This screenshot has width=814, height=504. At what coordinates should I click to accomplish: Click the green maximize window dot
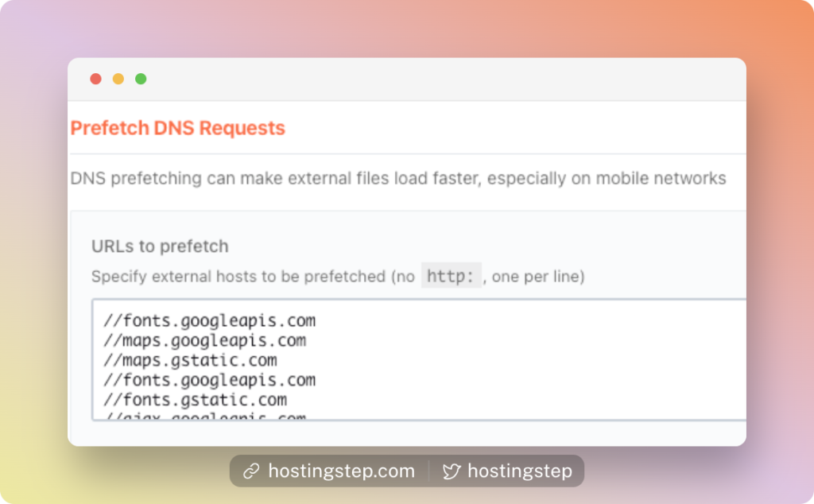click(x=141, y=79)
